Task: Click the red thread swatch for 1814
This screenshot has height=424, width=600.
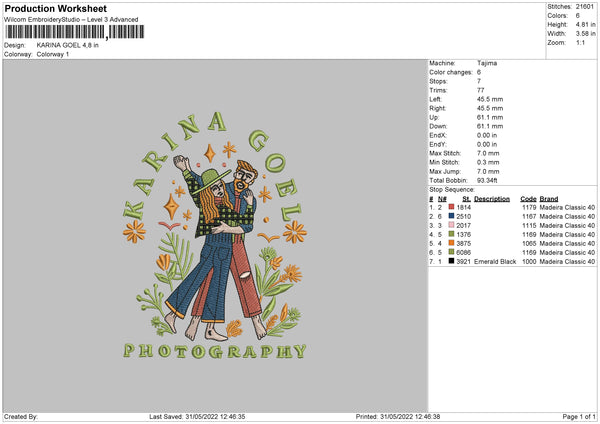Action: (451, 207)
